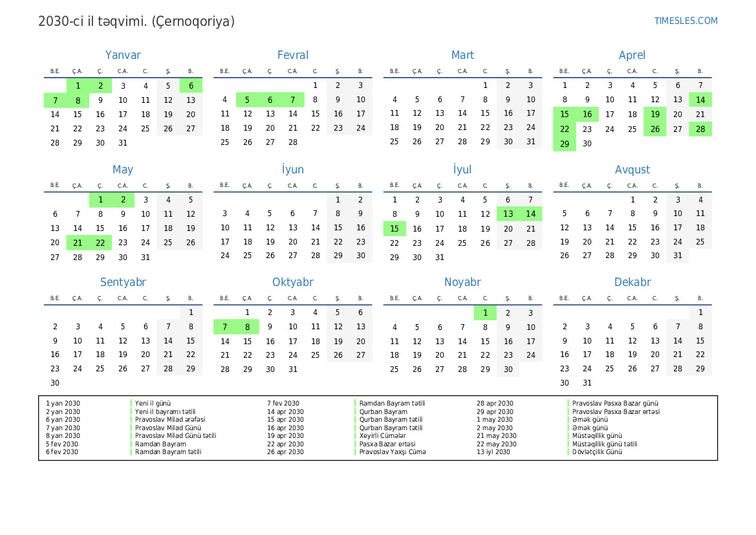Viewport: 756px width, 535px height.
Task: Select November 1 holiday cell
Action: point(485,312)
